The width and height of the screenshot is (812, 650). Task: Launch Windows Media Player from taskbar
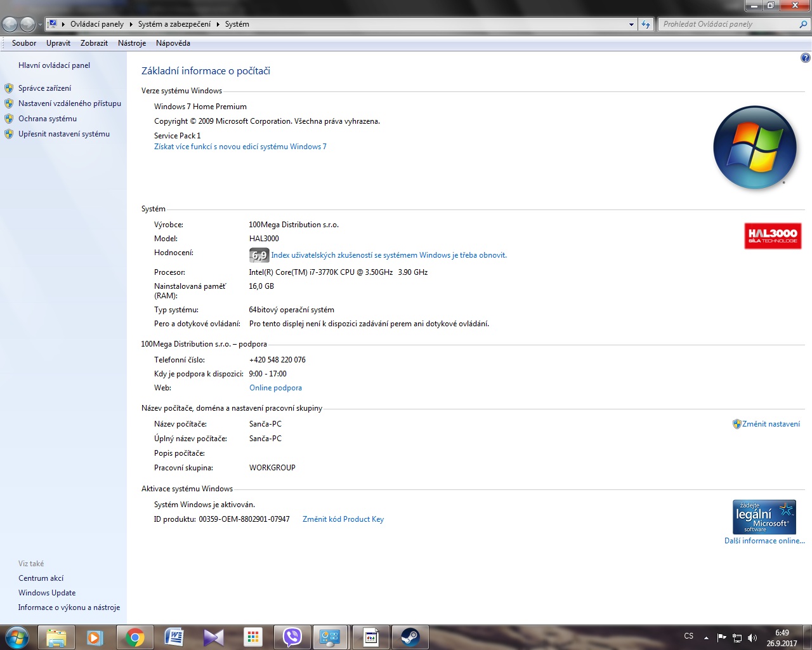pos(95,637)
